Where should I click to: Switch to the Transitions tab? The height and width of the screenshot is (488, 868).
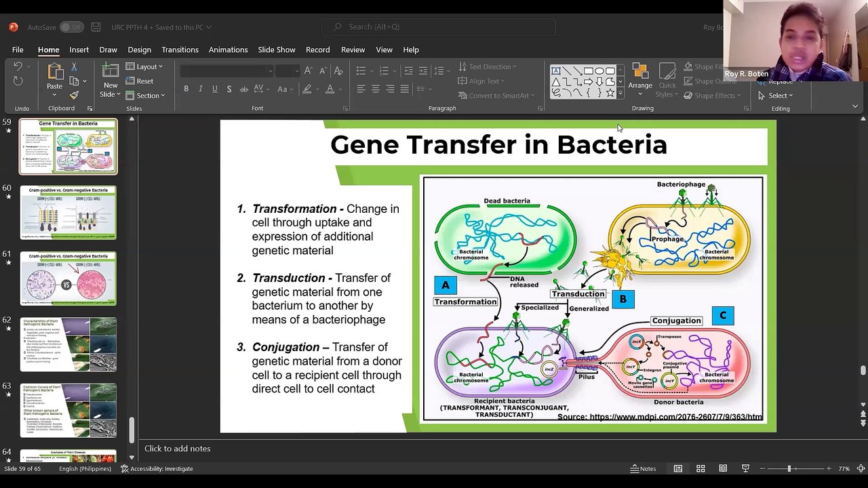(180, 49)
